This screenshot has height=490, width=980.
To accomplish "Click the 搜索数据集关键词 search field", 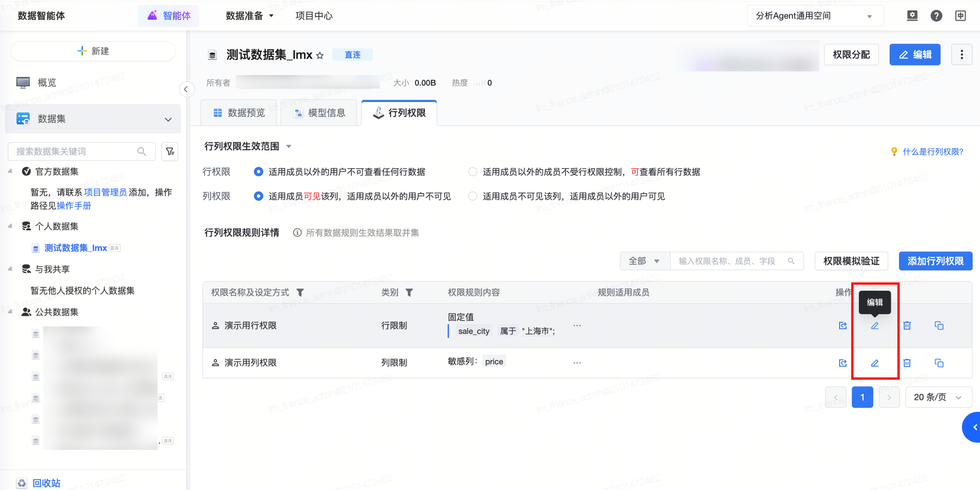I will click(x=76, y=151).
